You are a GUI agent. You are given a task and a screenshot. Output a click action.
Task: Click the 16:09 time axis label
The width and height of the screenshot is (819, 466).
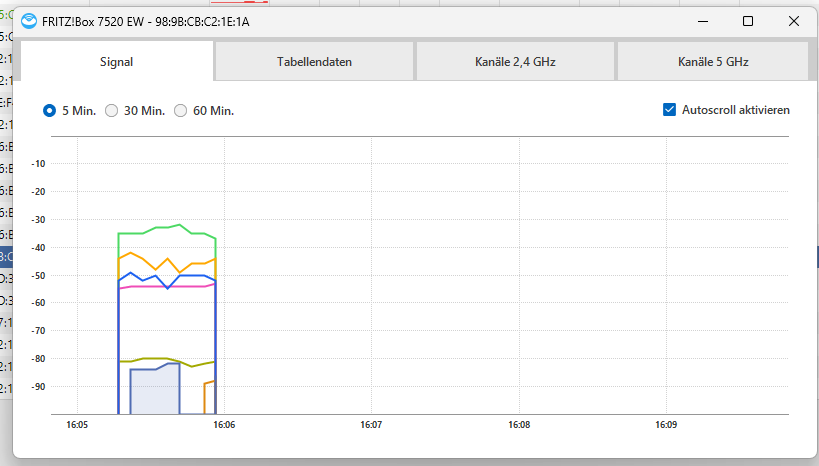coord(666,425)
